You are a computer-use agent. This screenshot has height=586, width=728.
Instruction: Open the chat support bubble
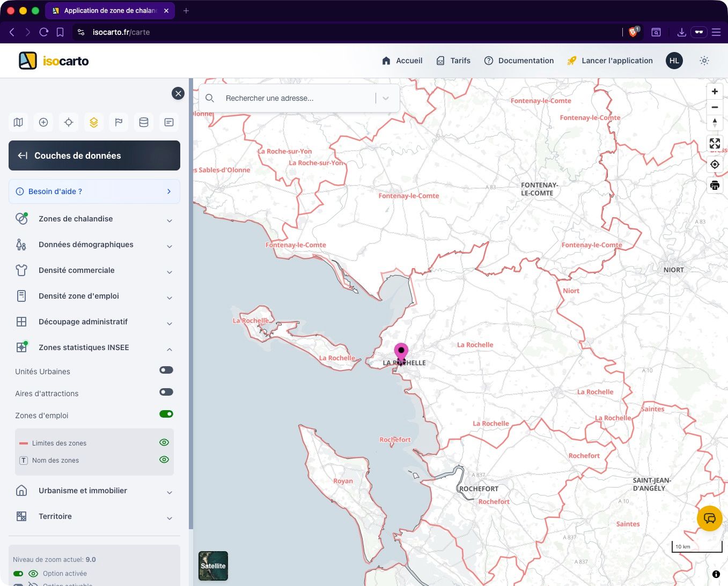(x=709, y=518)
